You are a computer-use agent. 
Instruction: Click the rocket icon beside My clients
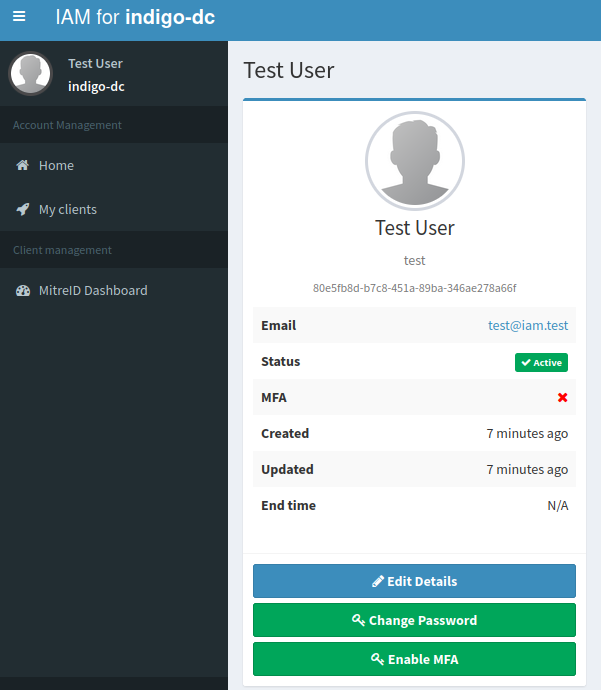tap(22, 210)
